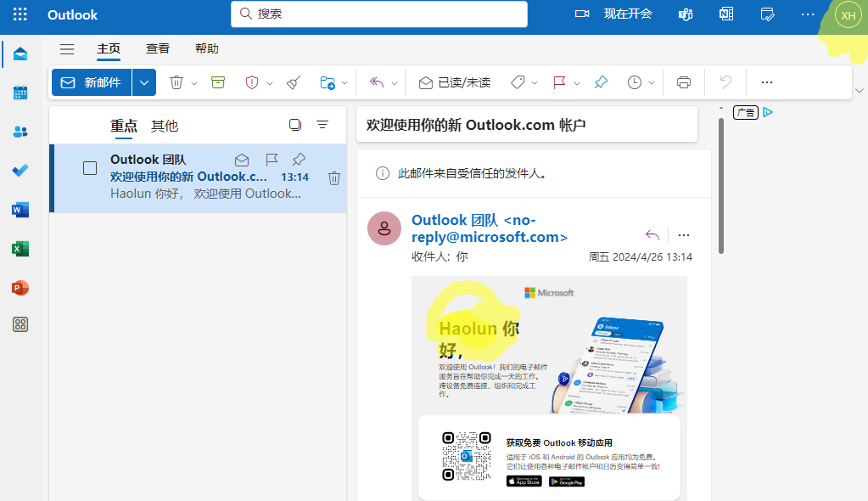Launch PowerPoint from the left rail
This screenshot has width=868, height=501.
[x=20, y=288]
